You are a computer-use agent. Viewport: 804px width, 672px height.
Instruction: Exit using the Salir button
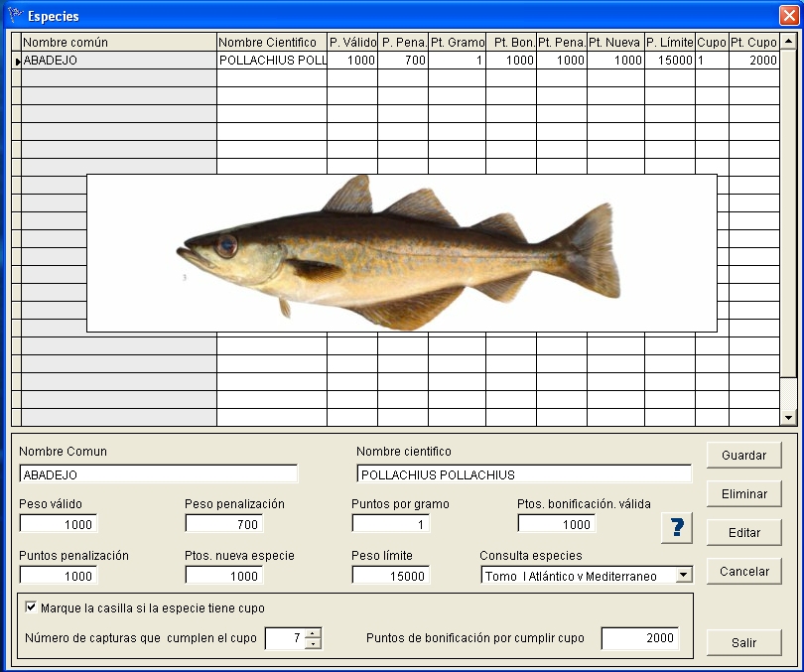click(744, 642)
